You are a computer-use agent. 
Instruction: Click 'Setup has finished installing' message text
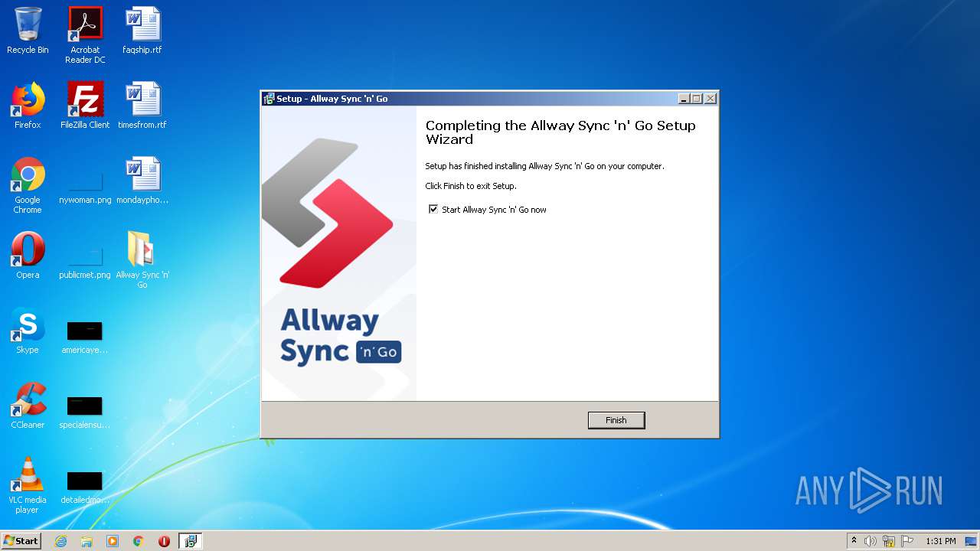point(544,166)
